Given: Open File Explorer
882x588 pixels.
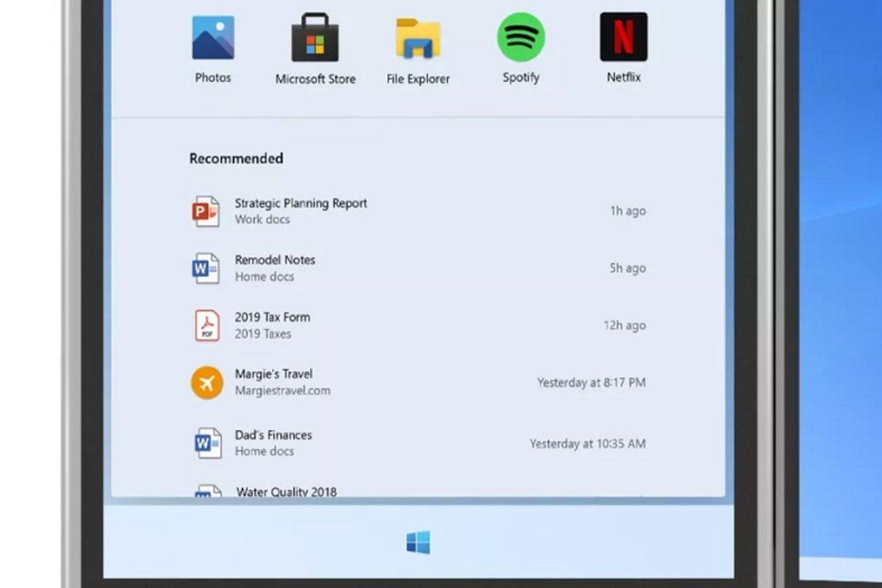Looking at the screenshot, I should 419,37.
